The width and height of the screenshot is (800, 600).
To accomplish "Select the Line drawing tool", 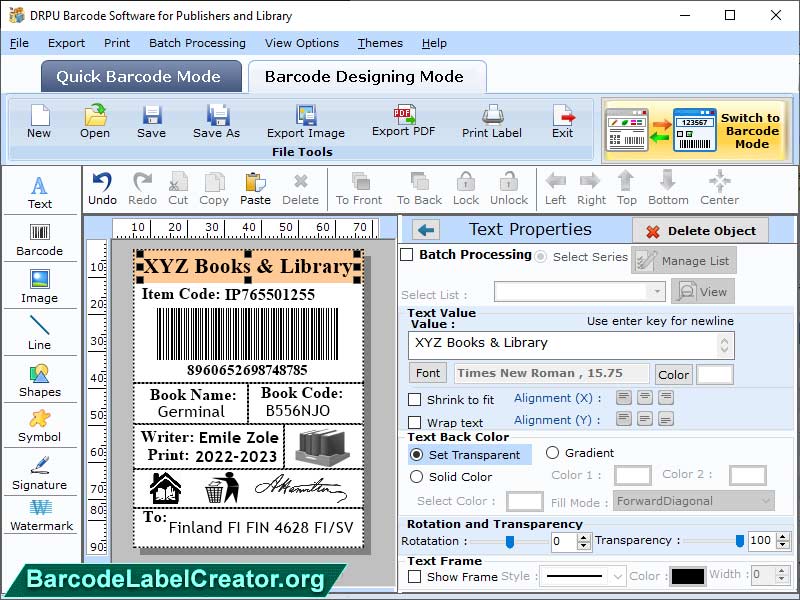I will pyautogui.click(x=40, y=333).
